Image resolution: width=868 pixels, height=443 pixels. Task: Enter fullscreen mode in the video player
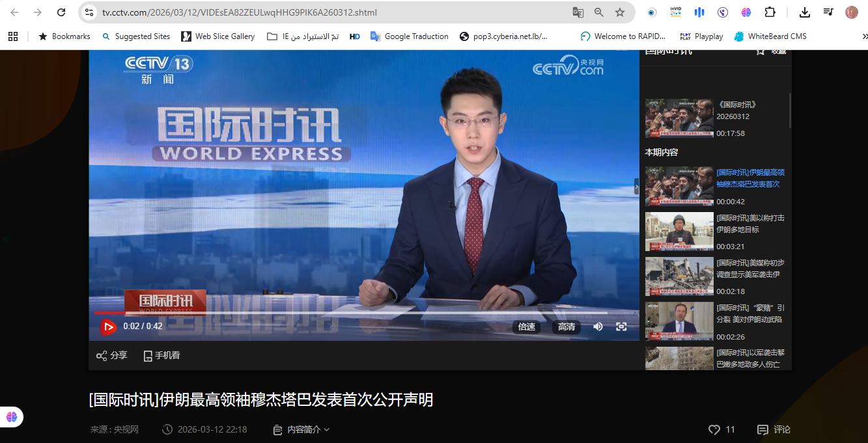coord(621,327)
